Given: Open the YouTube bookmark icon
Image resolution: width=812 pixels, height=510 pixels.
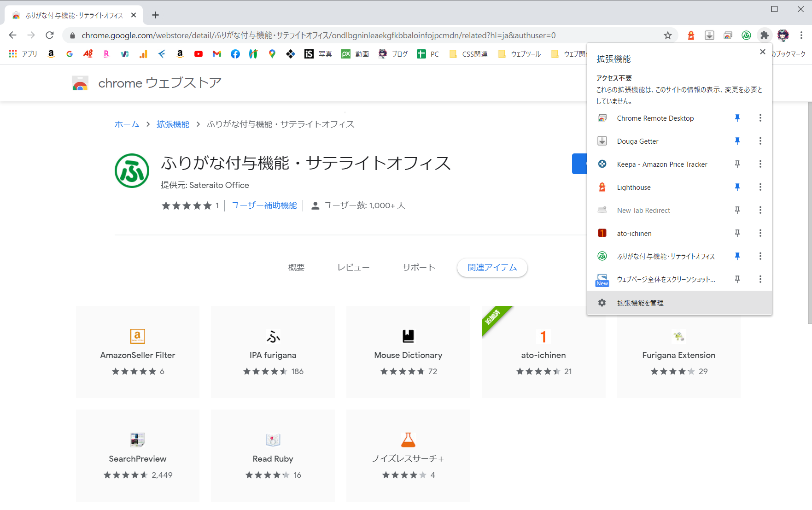Looking at the screenshot, I should (199, 54).
